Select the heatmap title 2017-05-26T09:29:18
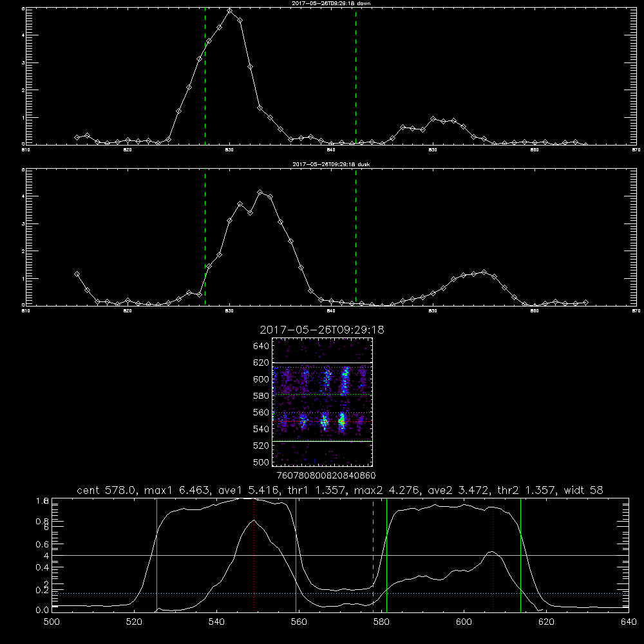Image resolution: width=644 pixels, height=644 pixels. (322, 330)
